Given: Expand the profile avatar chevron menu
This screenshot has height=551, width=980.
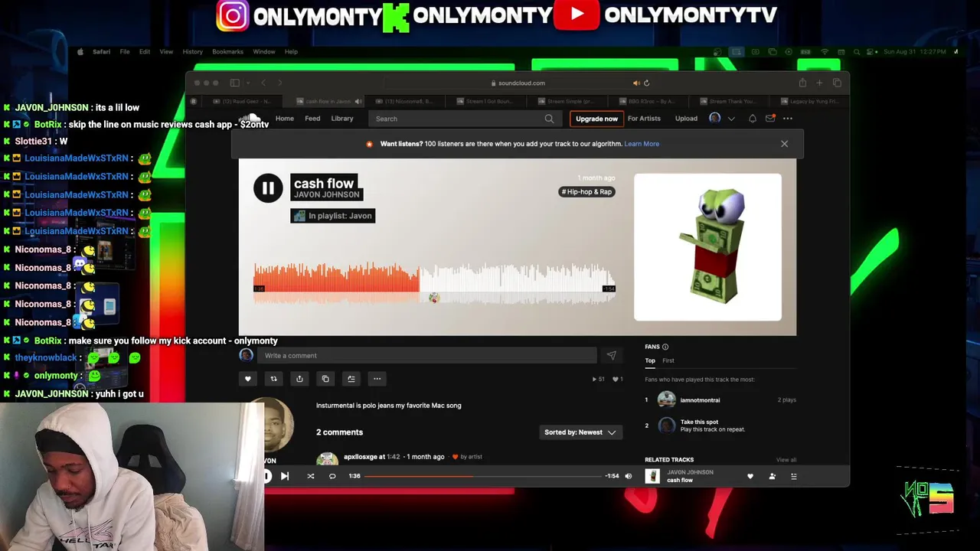Looking at the screenshot, I should (731, 119).
